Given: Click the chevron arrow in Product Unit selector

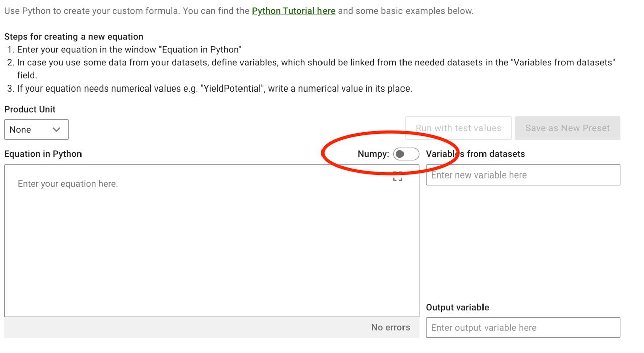Looking at the screenshot, I should coord(57,130).
